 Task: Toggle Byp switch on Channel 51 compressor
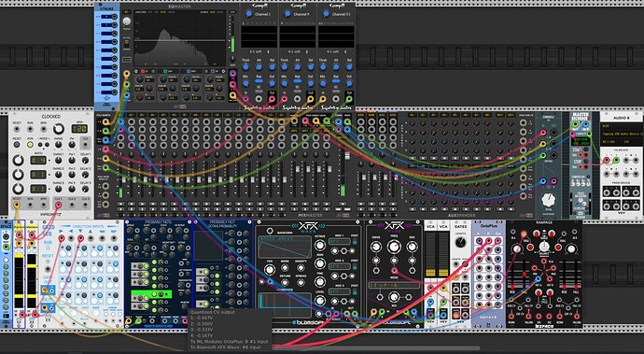coord(336,82)
